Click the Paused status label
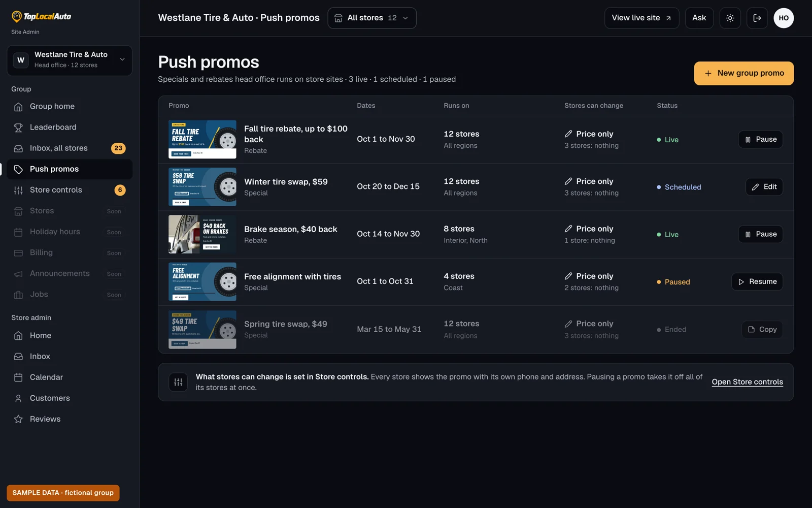Screen dimensions: 812x508 [677, 282]
